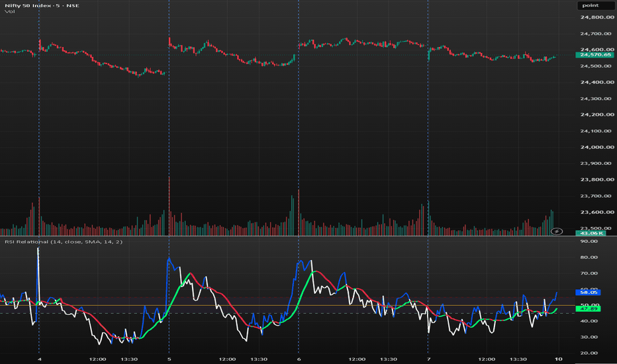
Task: Open RSI Relational indicator legend
Action: point(64,242)
